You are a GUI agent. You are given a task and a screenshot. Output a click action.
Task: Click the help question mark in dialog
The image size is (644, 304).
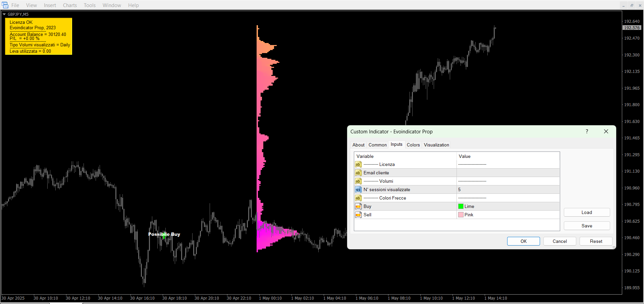click(x=587, y=131)
